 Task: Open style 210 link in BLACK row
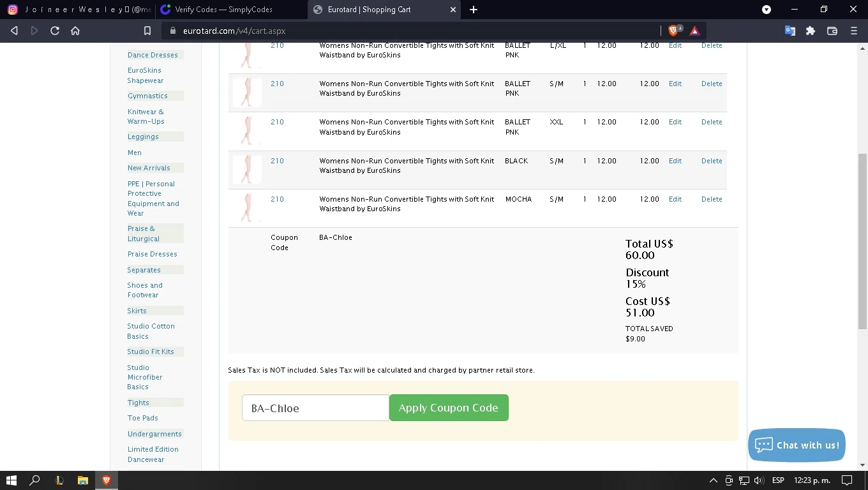coord(277,161)
